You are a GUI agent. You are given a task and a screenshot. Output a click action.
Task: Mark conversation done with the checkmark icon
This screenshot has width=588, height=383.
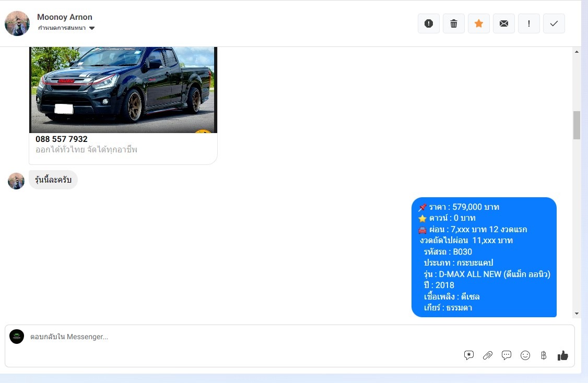[x=554, y=23]
